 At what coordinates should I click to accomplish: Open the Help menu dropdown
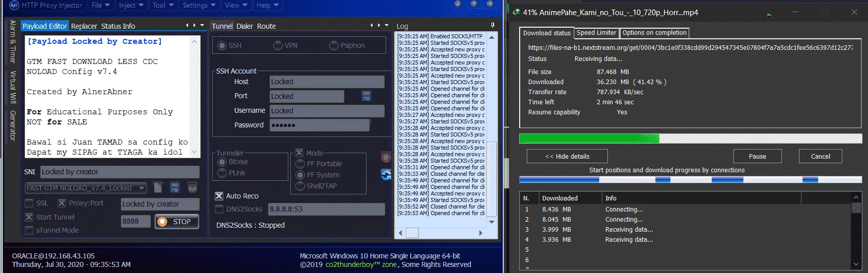pyautogui.click(x=268, y=5)
